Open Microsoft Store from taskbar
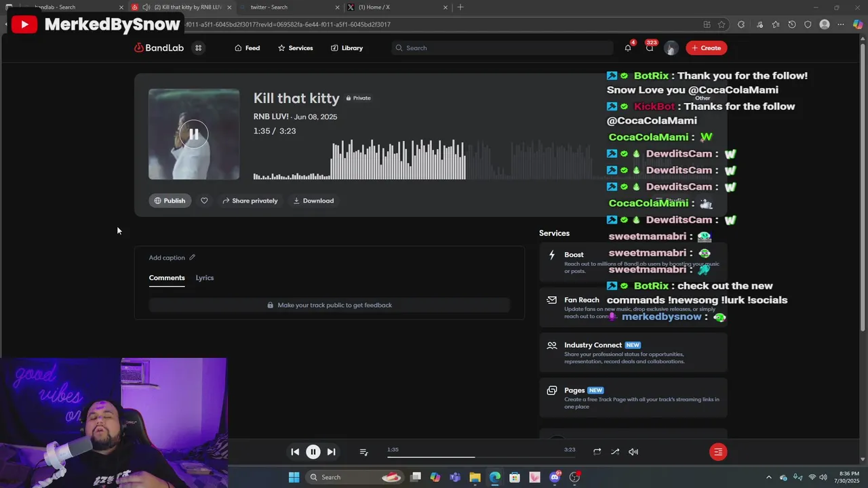 coord(515,477)
